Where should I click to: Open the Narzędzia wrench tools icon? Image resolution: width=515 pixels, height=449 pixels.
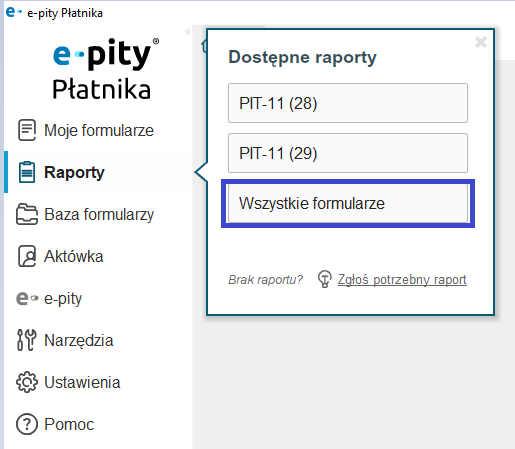pos(27,340)
